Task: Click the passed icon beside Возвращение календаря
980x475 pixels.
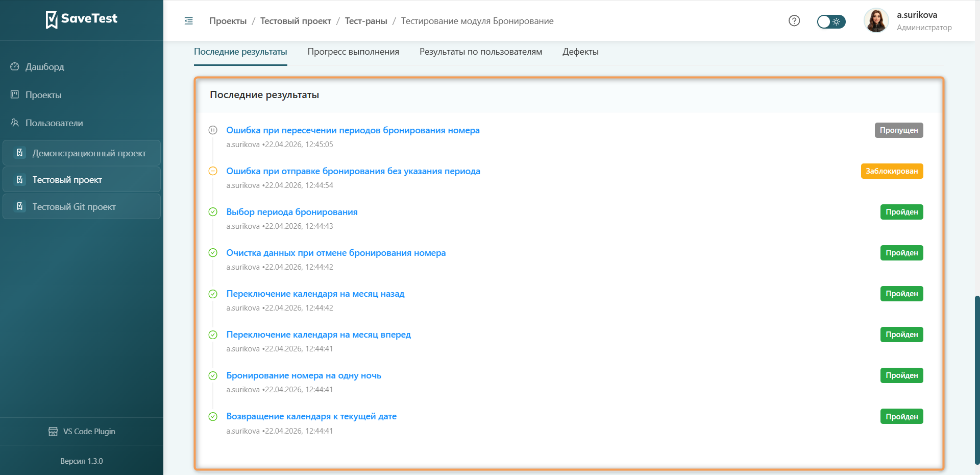Action: [213, 416]
